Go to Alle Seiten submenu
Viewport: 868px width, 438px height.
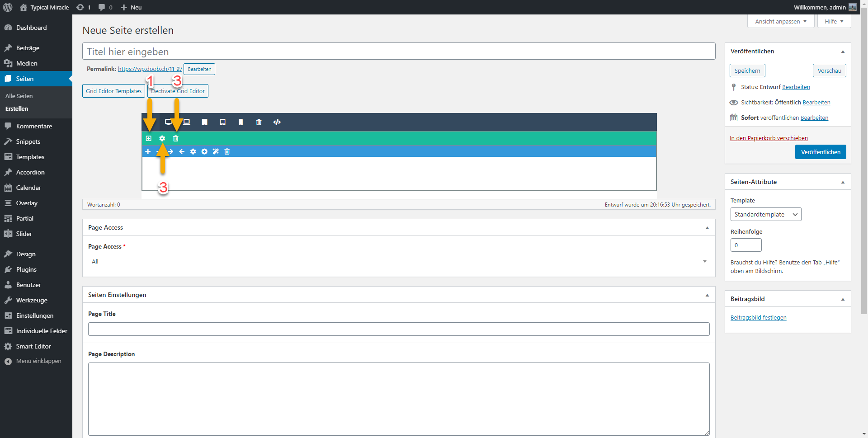19,96
